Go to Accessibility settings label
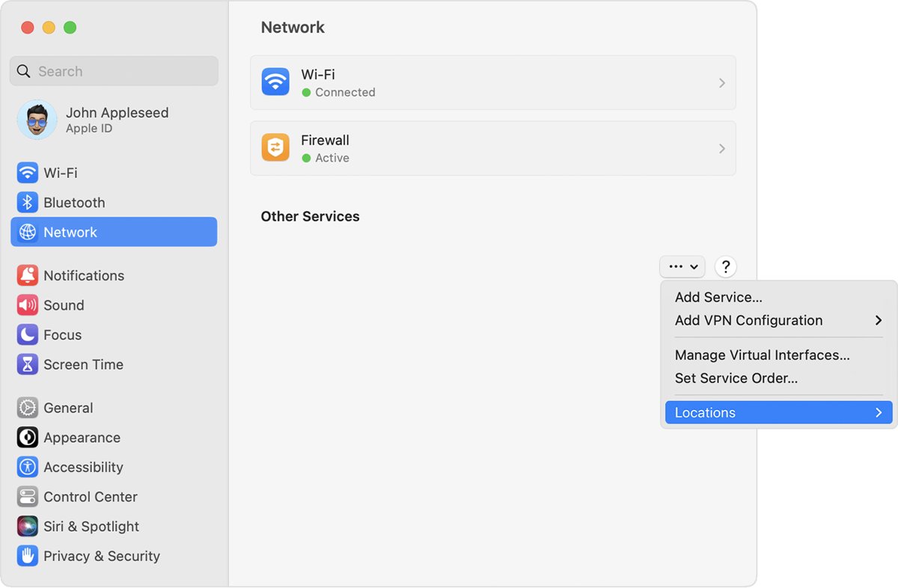Viewport: 898px width, 588px height. (x=83, y=467)
